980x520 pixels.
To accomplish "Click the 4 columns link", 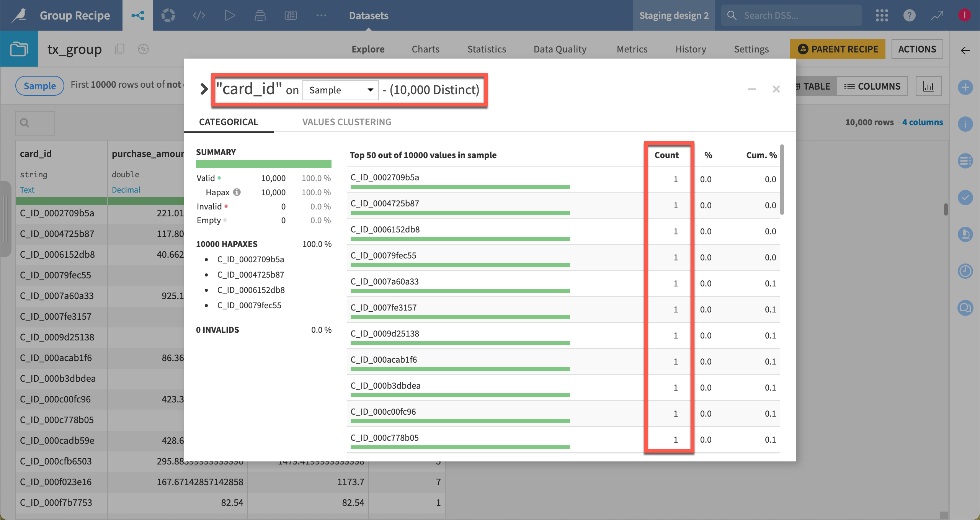I will point(923,122).
